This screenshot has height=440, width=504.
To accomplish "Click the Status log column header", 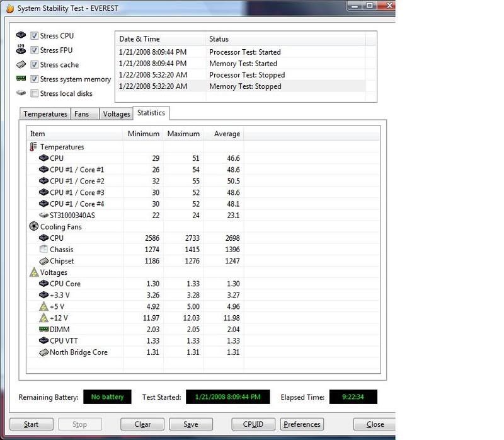I will click(285, 39).
